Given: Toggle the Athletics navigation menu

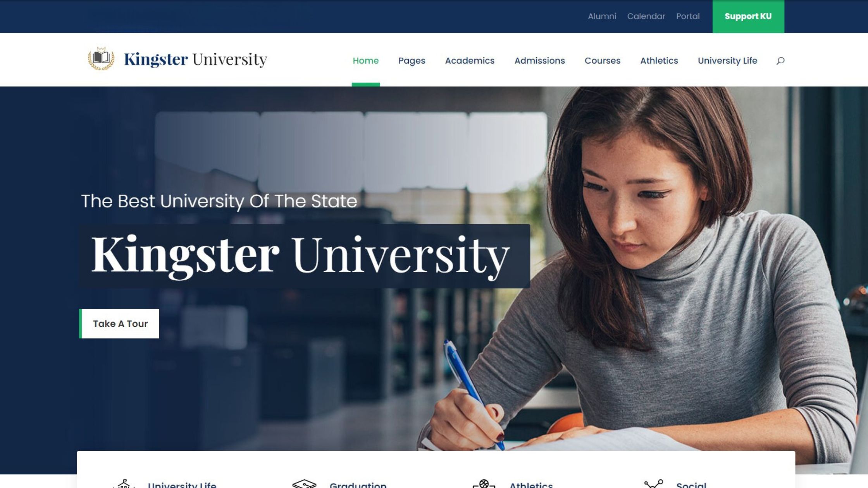Looking at the screenshot, I should pos(659,60).
